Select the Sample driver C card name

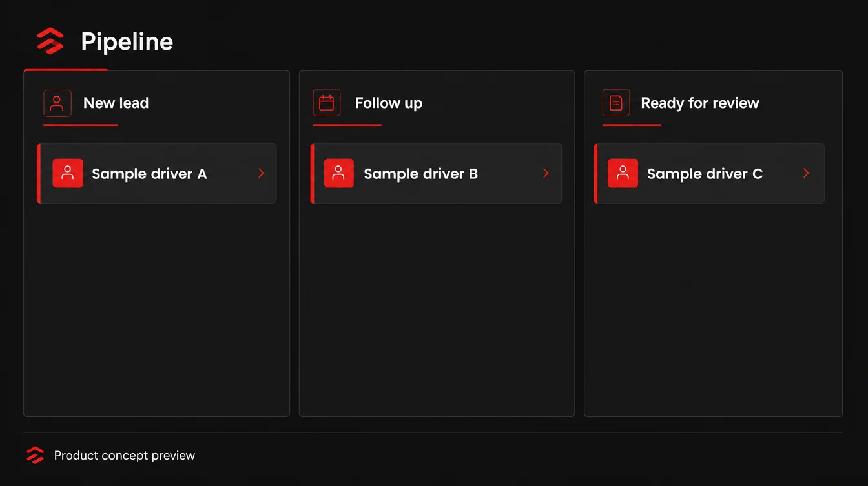pyautogui.click(x=705, y=174)
